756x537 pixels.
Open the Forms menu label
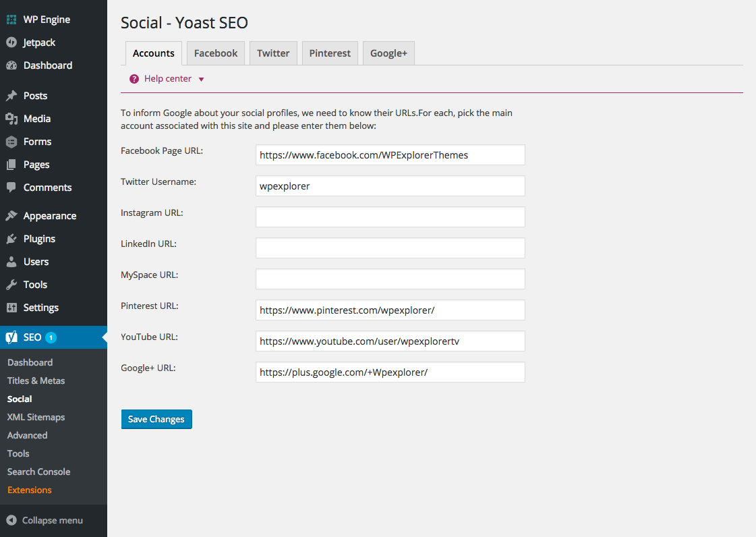pyautogui.click(x=37, y=142)
